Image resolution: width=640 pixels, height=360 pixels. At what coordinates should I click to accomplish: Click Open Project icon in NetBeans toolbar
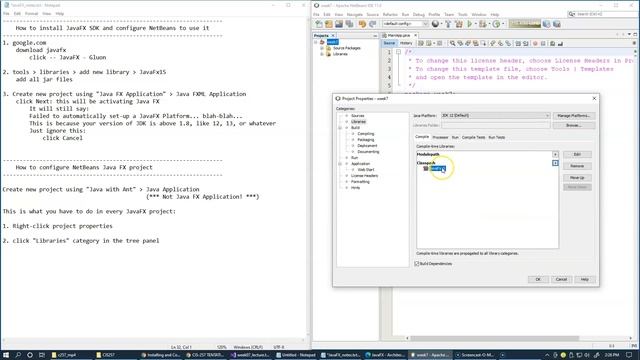tap(339, 24)
